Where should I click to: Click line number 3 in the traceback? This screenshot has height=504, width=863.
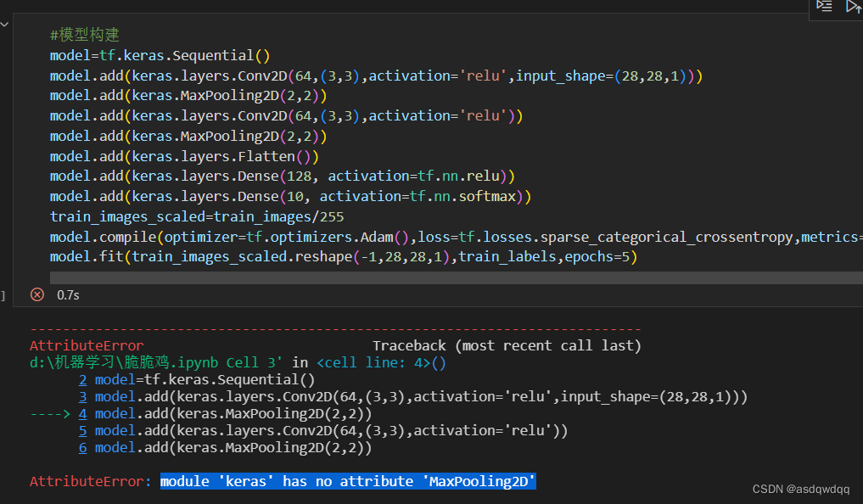pos(82,396)
